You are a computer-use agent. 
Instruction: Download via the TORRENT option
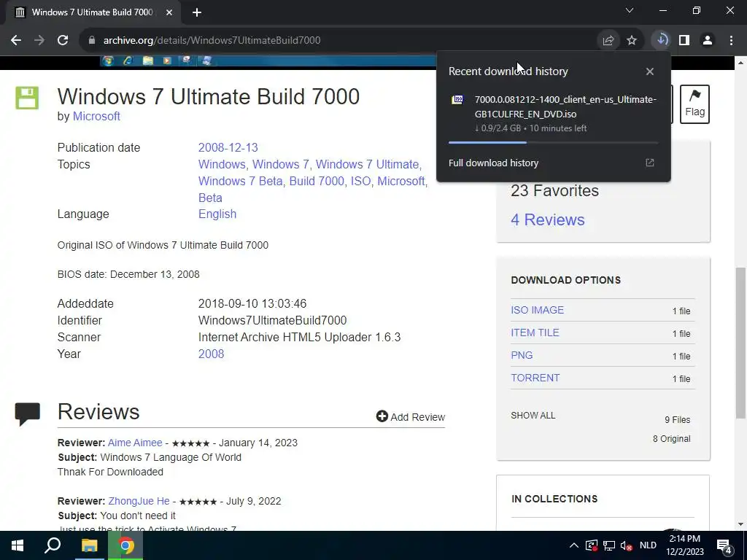tap(535, 378)
